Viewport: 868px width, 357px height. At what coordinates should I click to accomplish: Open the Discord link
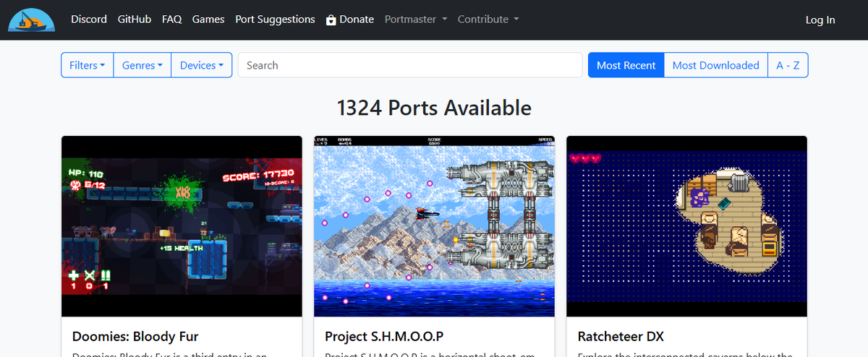click(89, 20)
